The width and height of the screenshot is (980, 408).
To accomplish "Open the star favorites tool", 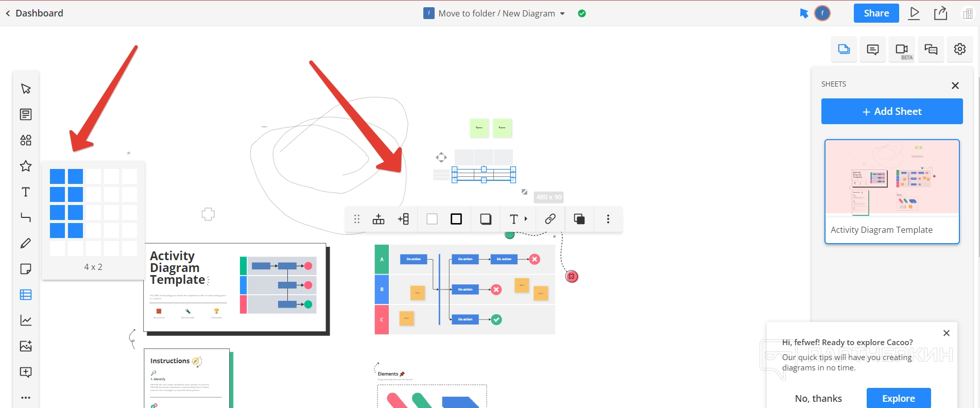I will coord(26,166).
